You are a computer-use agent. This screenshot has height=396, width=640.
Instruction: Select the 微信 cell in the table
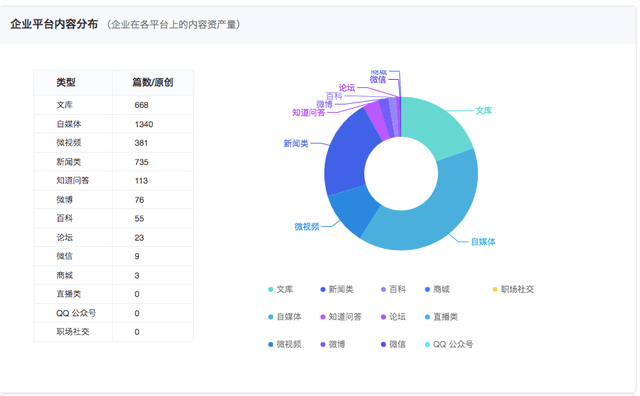[x=73, y=256]
